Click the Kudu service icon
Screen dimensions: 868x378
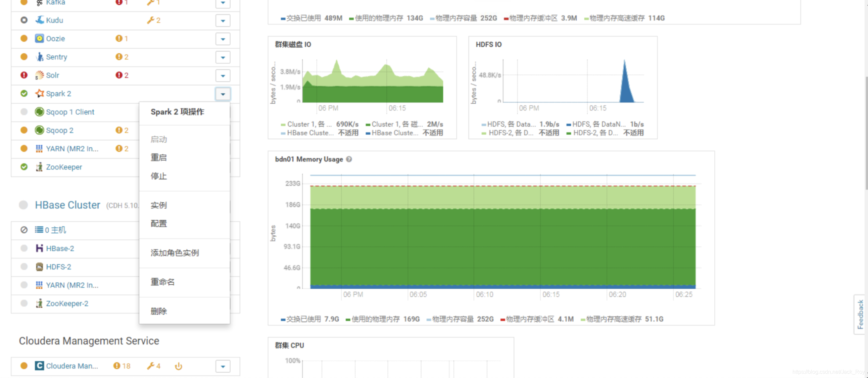tap(39, 20)
